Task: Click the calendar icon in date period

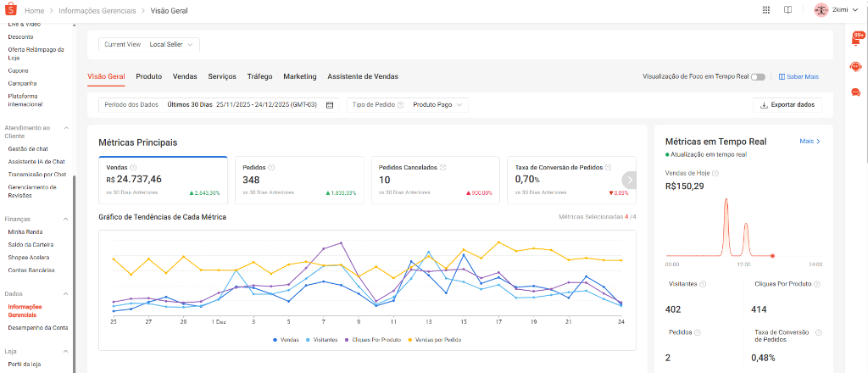Action: (x=331, y=105)
